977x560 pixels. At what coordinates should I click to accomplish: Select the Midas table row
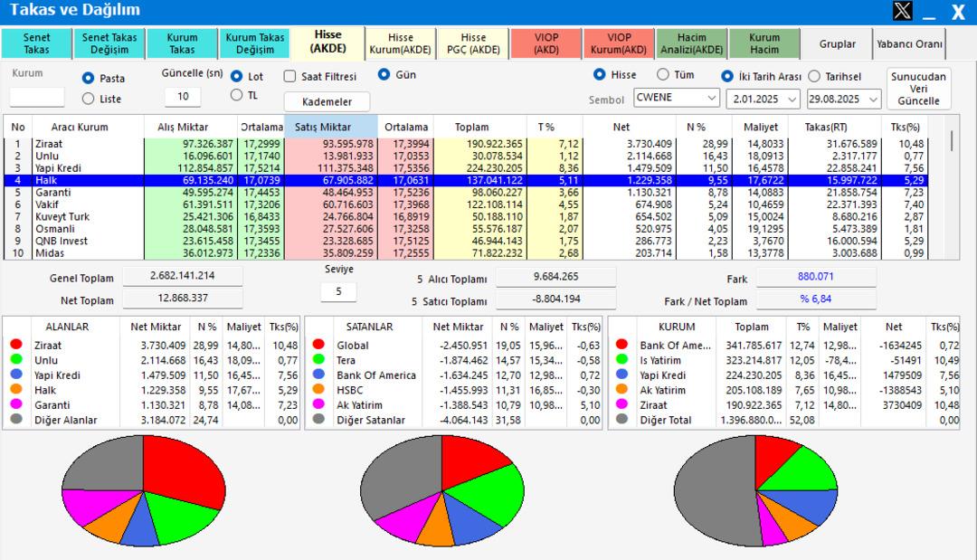click(x=466, y=253)
